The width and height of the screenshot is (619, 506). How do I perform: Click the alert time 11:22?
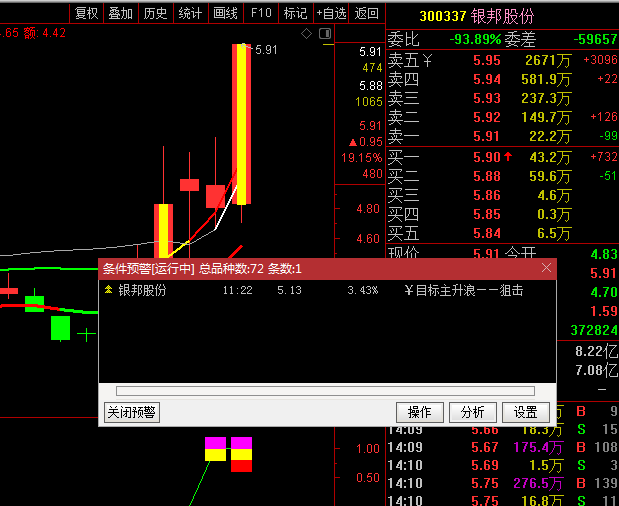tap(237, 290)
